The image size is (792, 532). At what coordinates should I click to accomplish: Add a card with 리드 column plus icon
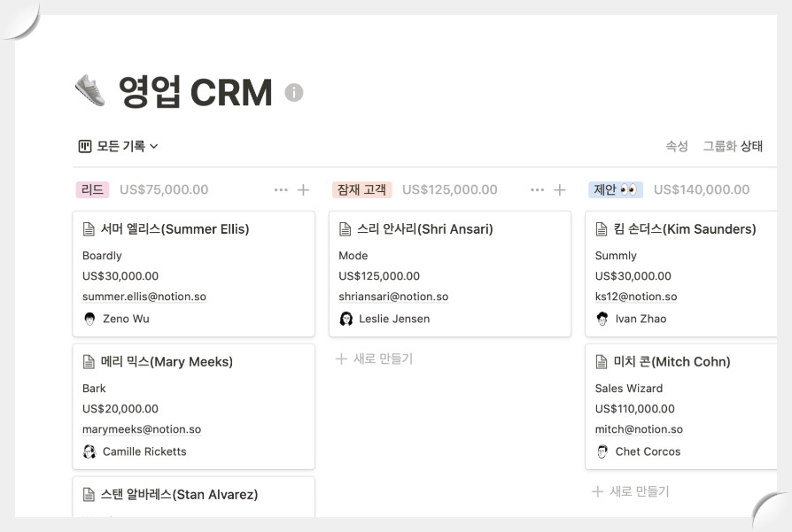pyautogui.click(x=303, y=189)
